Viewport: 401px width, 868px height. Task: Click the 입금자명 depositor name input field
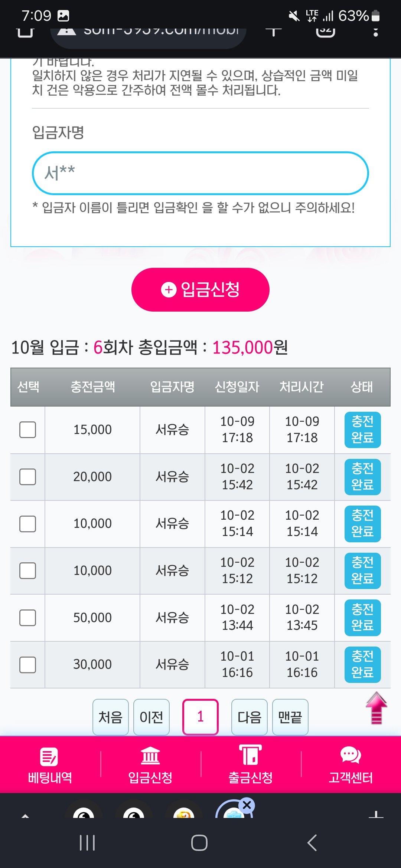tap(200, 173)
